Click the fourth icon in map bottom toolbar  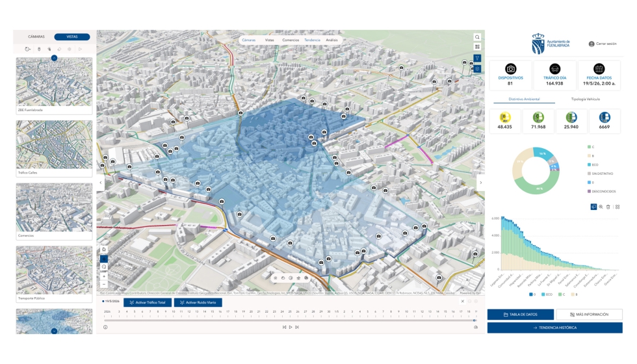[298, 278]
